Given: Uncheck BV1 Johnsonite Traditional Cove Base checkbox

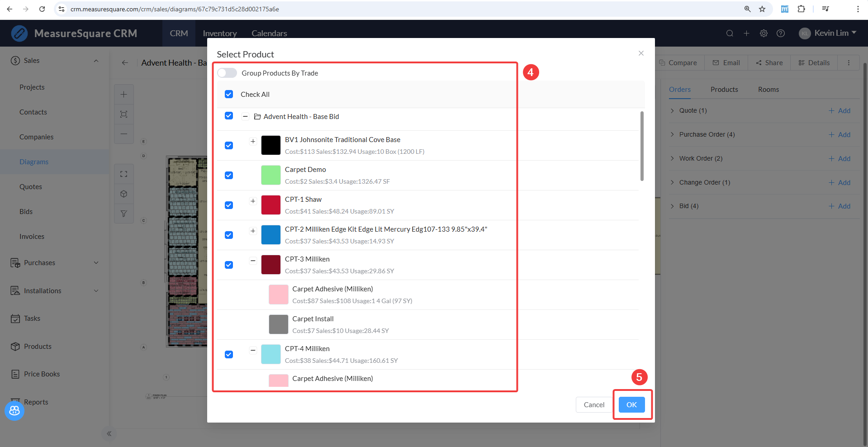Looking at the screenshot, I should click(229, 145).
